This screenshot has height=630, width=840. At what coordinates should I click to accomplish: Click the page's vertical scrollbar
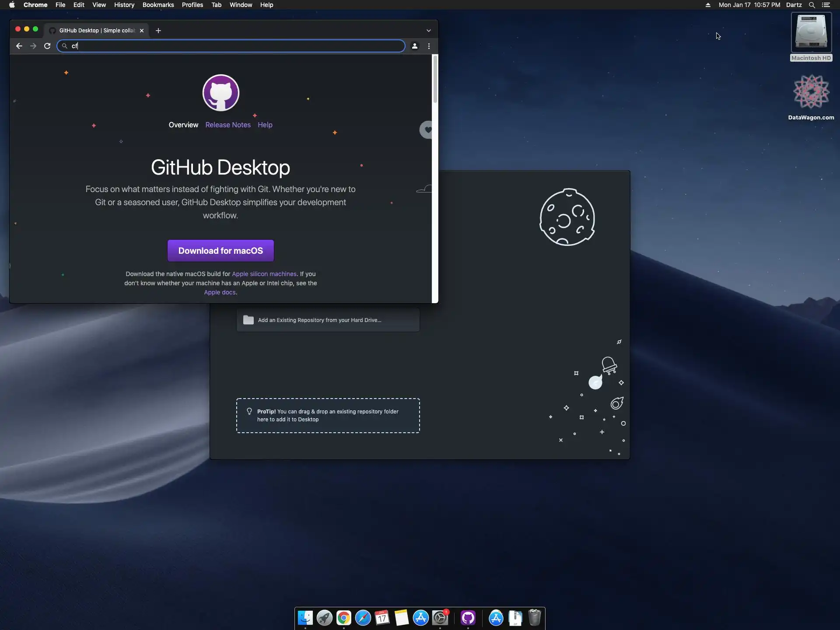[435, 80]
